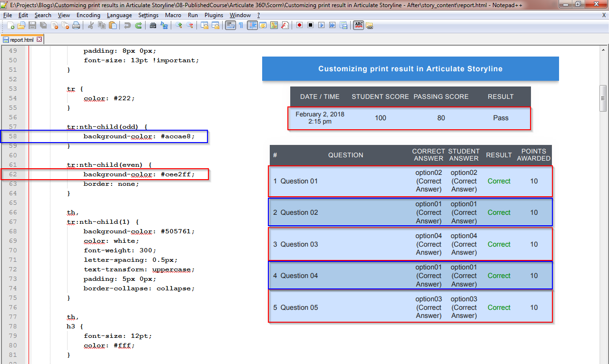This screenshot has height=364, width=609.
Task: Open the Window menu
Action: (240, 15)
